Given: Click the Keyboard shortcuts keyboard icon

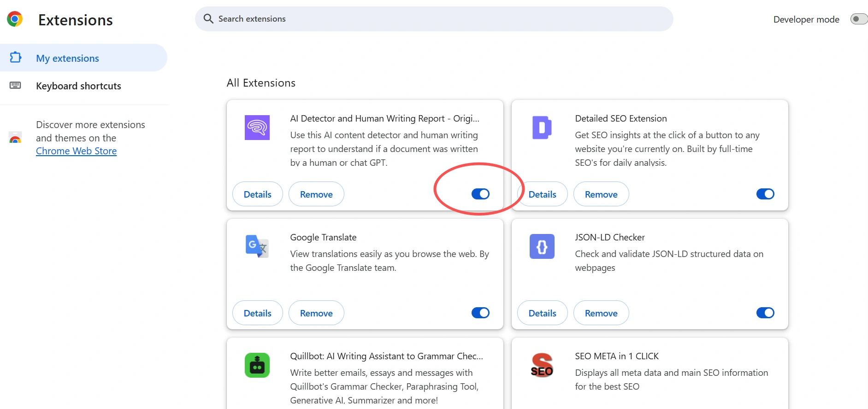Looking at the screenshot, I should [15, 85].
